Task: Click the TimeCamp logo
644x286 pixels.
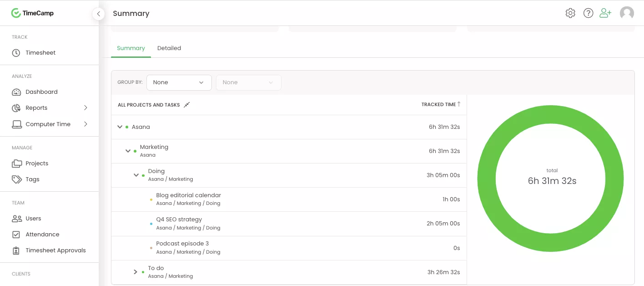Action: 33,13
